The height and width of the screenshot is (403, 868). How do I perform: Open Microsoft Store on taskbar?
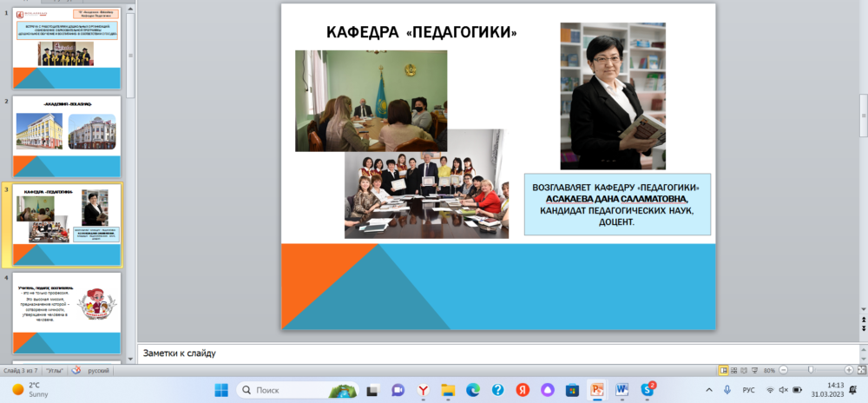(572, 390)
